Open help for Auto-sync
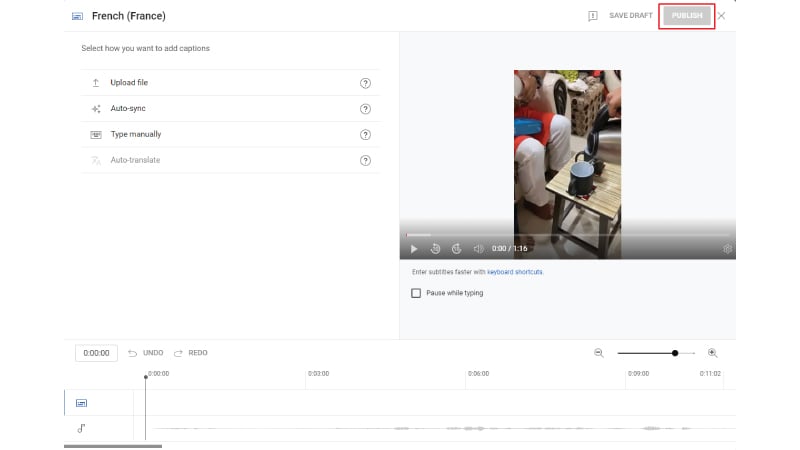The height and width of the screenshot is (450, 800). pos(365,109)
